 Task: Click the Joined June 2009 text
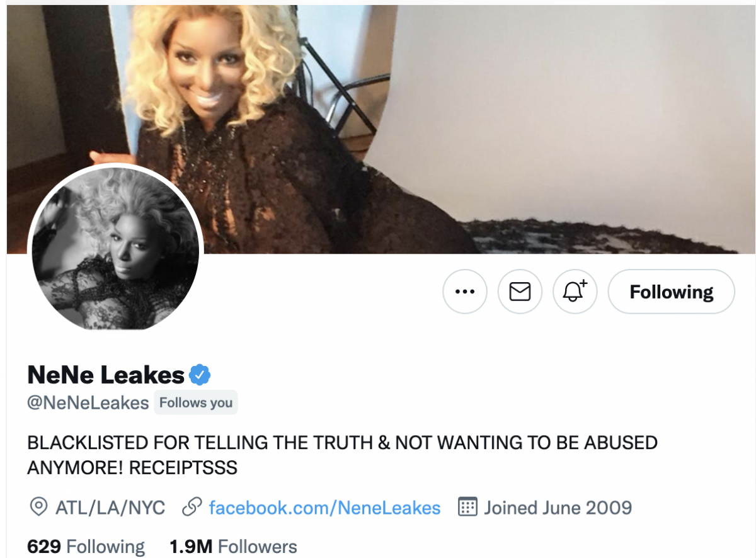(558, 508)
